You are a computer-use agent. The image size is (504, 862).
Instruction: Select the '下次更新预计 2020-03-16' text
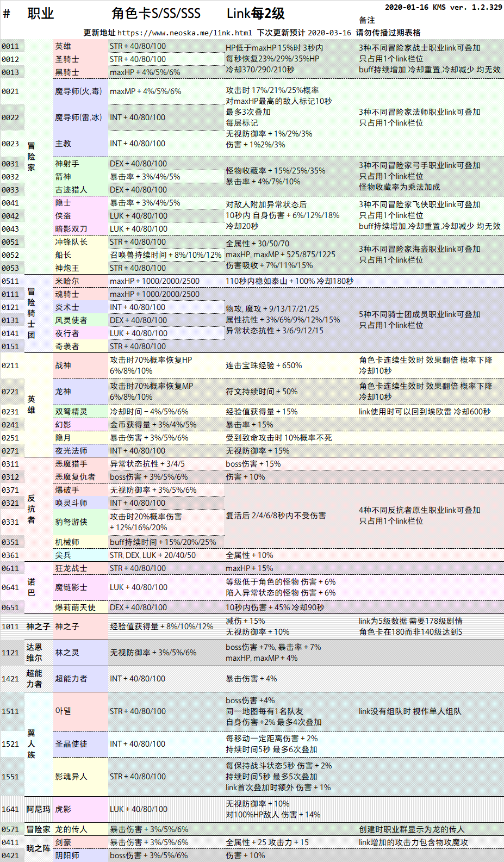coord(304,33)
